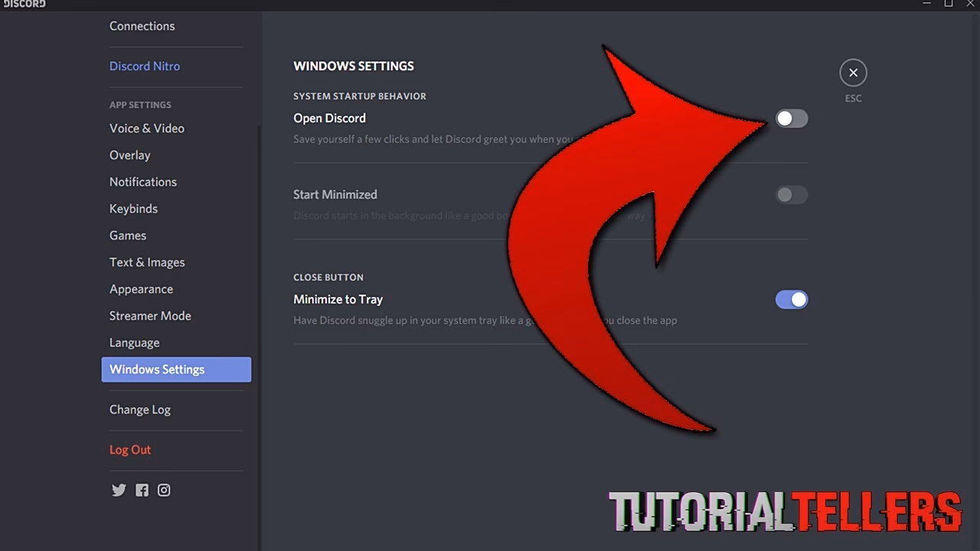Toggle the Start Minimized switch

tap(792, 194)
